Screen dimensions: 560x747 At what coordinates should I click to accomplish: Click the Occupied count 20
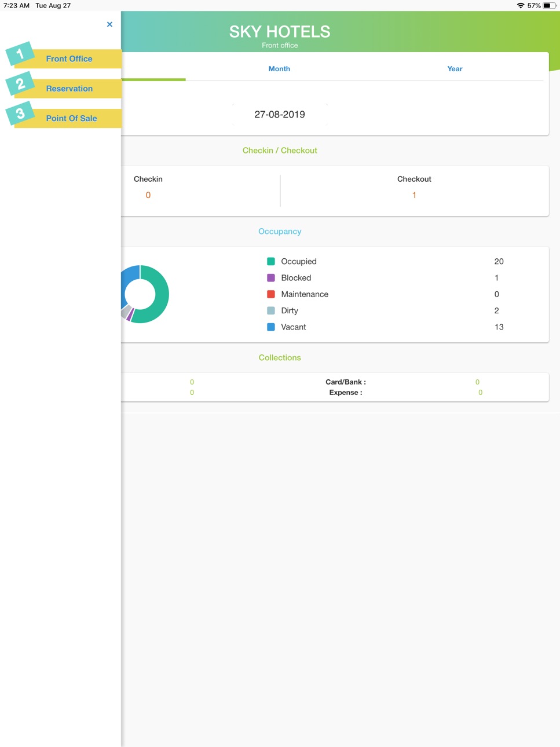coord(499,262)
